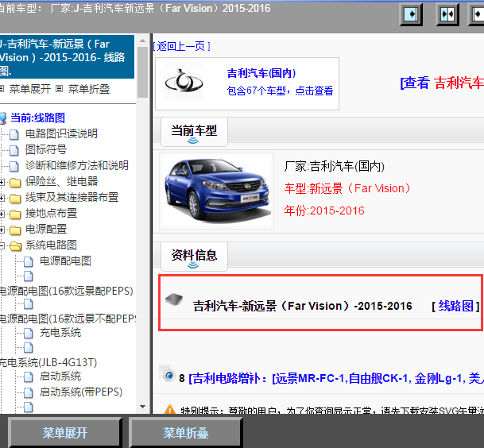Click the Geely brand logo image
This screenshot has width=484, height=448.
(184, 82)
